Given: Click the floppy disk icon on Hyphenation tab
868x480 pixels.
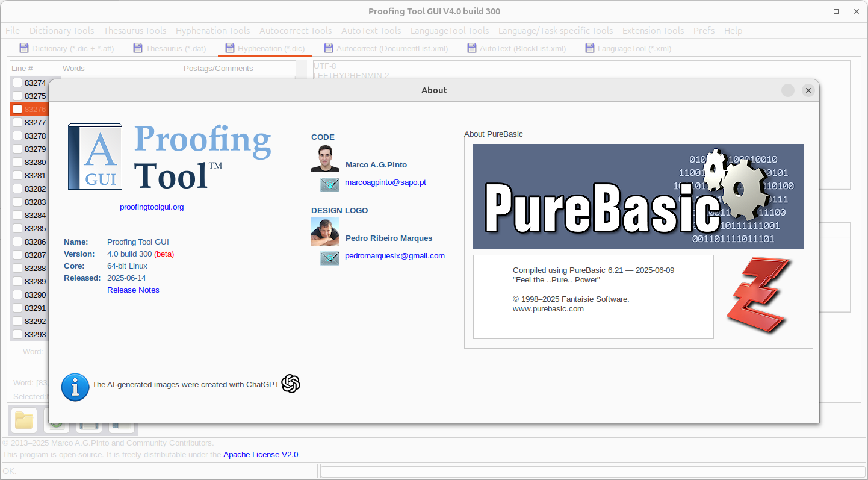Looking at the screenshot, I should 230,48.
